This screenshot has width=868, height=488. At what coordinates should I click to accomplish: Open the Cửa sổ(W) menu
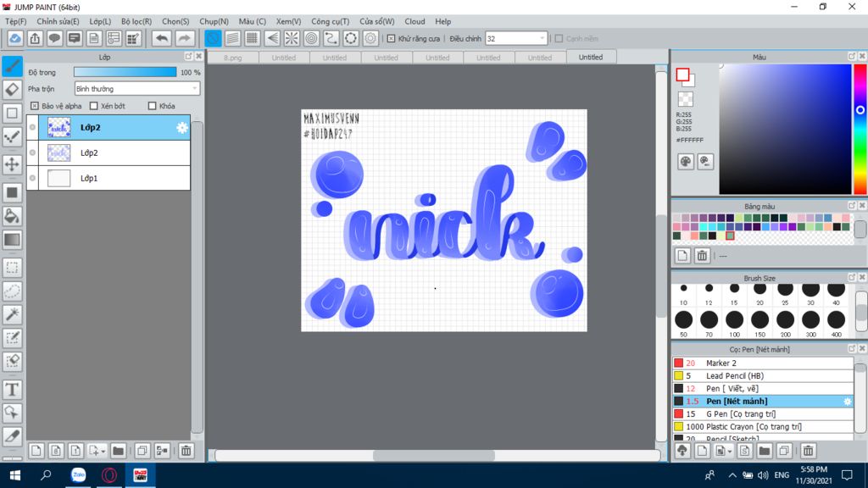point(376,21)
